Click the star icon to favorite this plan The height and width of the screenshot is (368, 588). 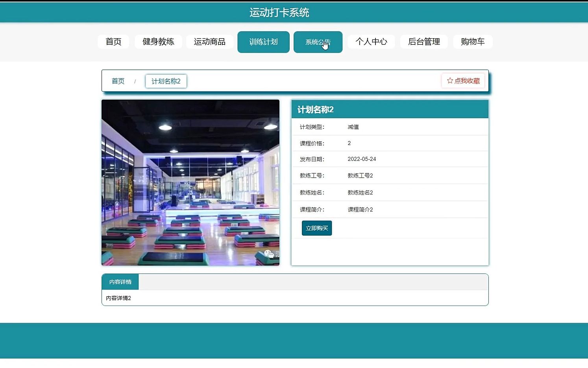pyautogui.click(x=449, y=80)
